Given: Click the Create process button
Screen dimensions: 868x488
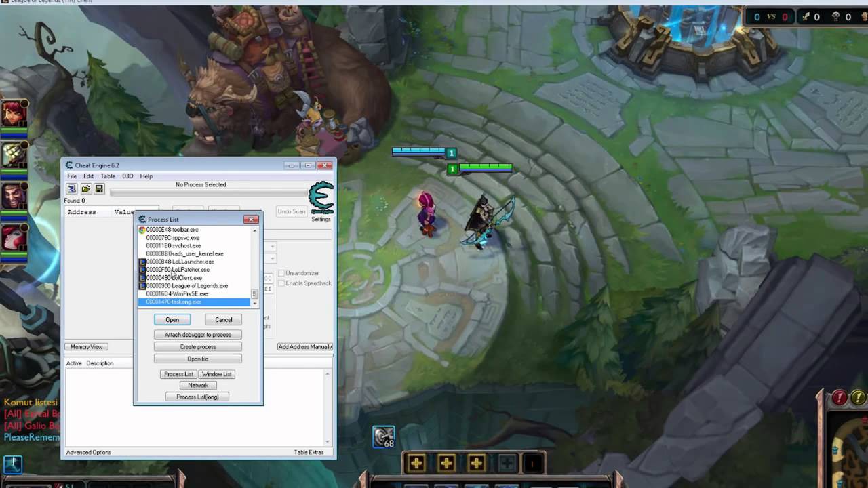Looking at the screenshot, I should tap(198, 347).
